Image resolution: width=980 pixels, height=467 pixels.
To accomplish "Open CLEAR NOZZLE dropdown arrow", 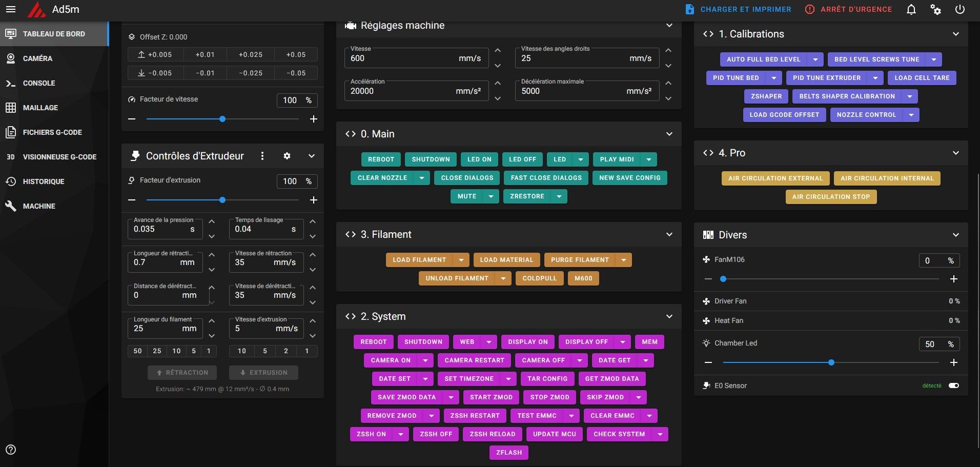I will coord(422,178).
